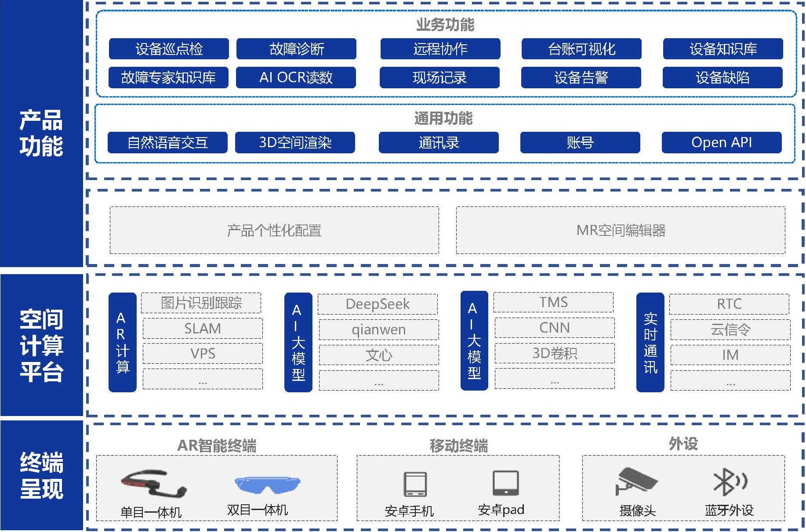Open the 设备巡点检 function
The width and height of the screenshot is (806, 532).
tap(169, 49)
